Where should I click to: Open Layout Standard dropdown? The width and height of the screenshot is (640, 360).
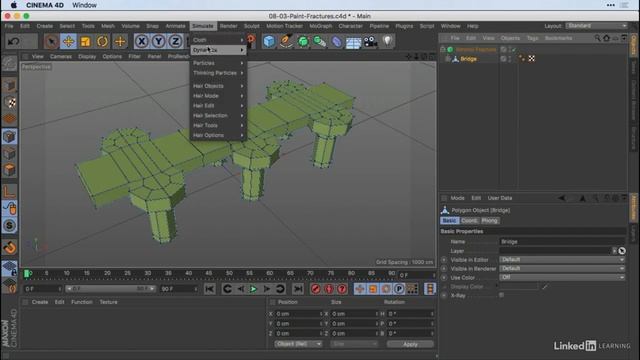point(596,26)
